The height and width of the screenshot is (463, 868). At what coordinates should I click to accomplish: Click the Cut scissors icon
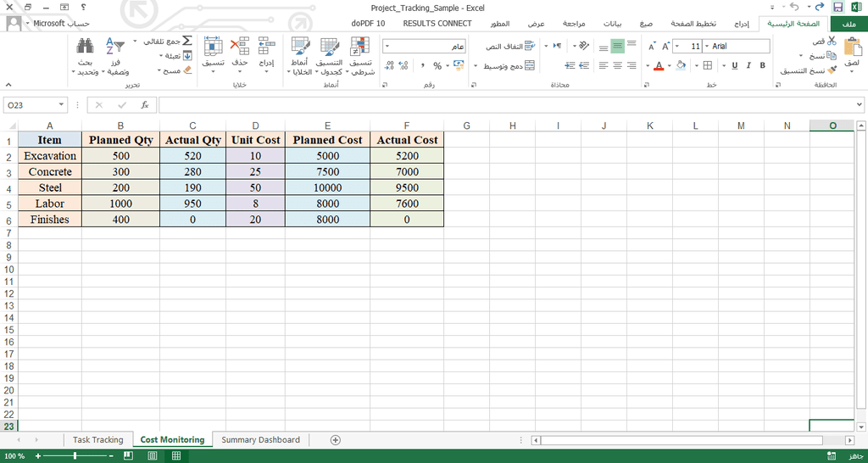click(x=832, y=42)
